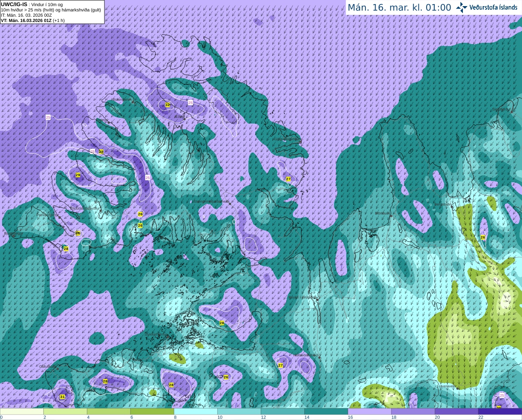
Task: Click the 4–6 m/s legend swatch
Action: click(108, 411)
